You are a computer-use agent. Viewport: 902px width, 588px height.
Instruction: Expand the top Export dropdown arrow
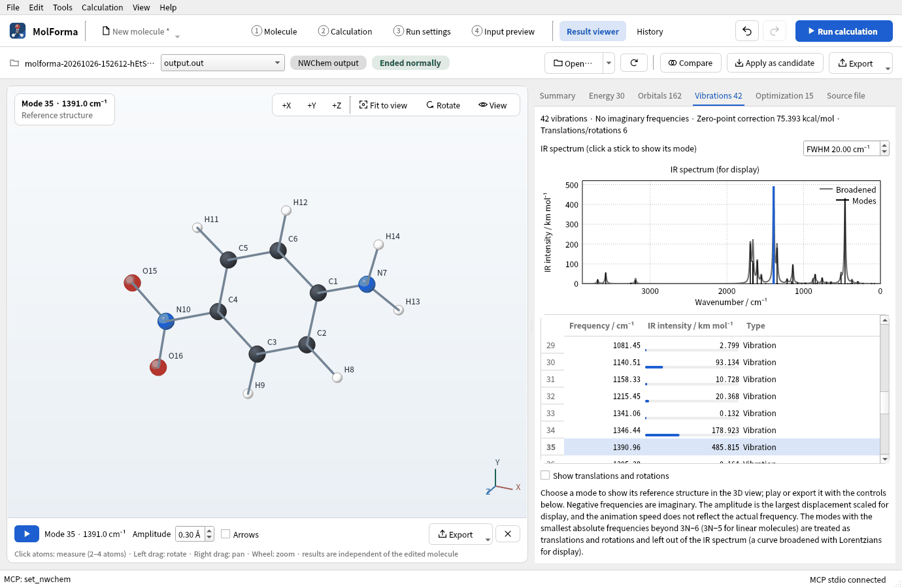point(888,68)
